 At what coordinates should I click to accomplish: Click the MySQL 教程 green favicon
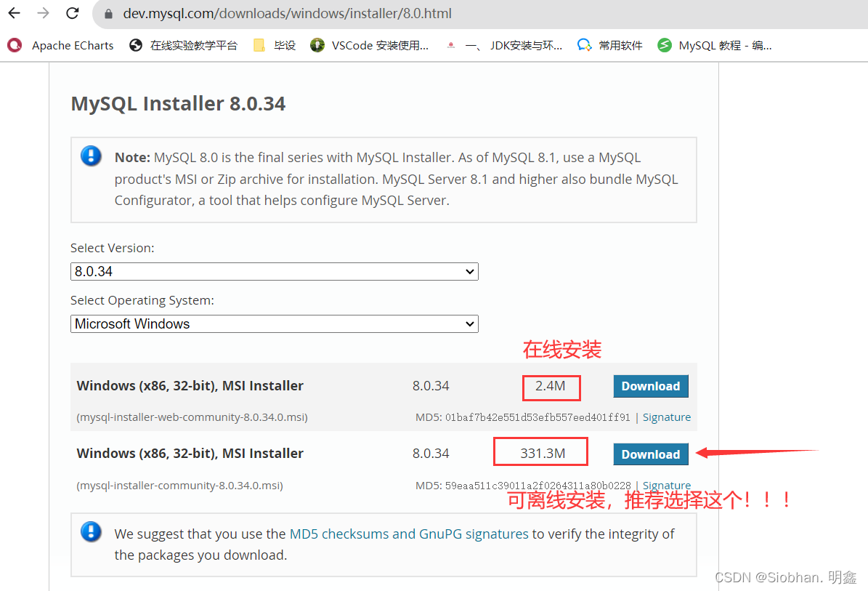pyautogui.click(x=665, y=45)
